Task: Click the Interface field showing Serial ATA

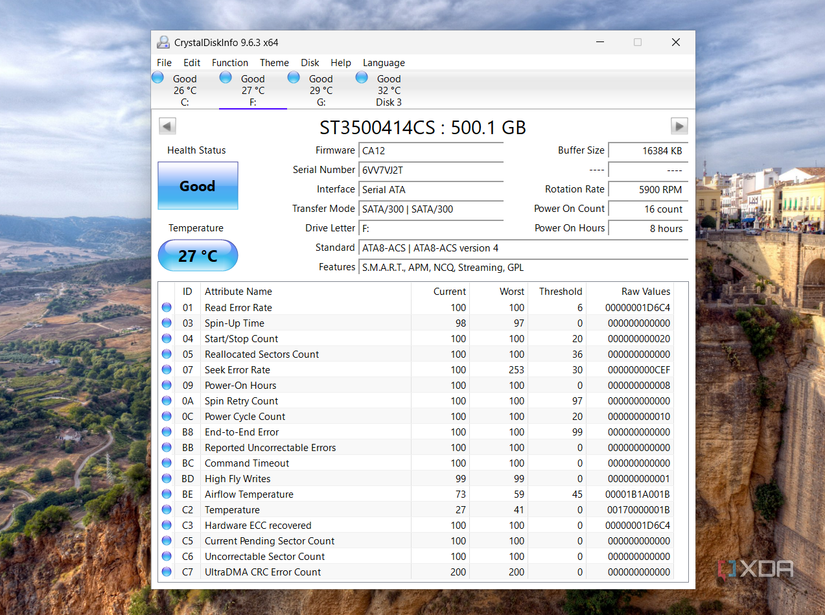Action: coord(431,189)
